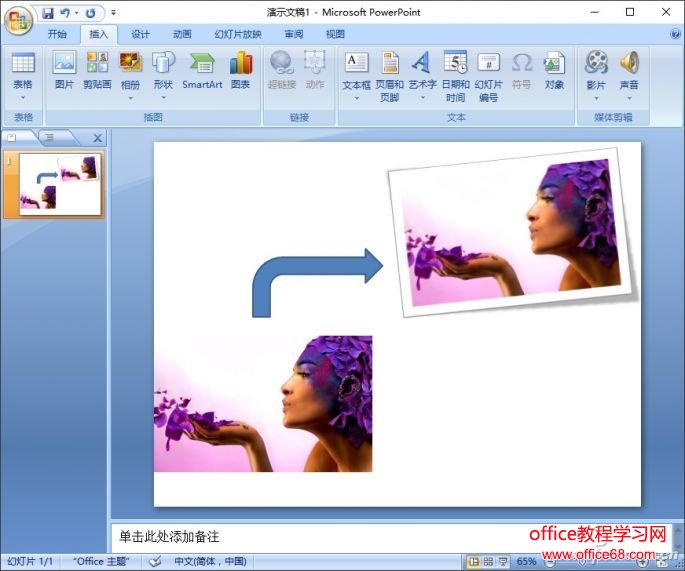This screenshot has width=685, height=571.
Task: Expand the 艺术字 dropdown arrow
Action: 422,98
